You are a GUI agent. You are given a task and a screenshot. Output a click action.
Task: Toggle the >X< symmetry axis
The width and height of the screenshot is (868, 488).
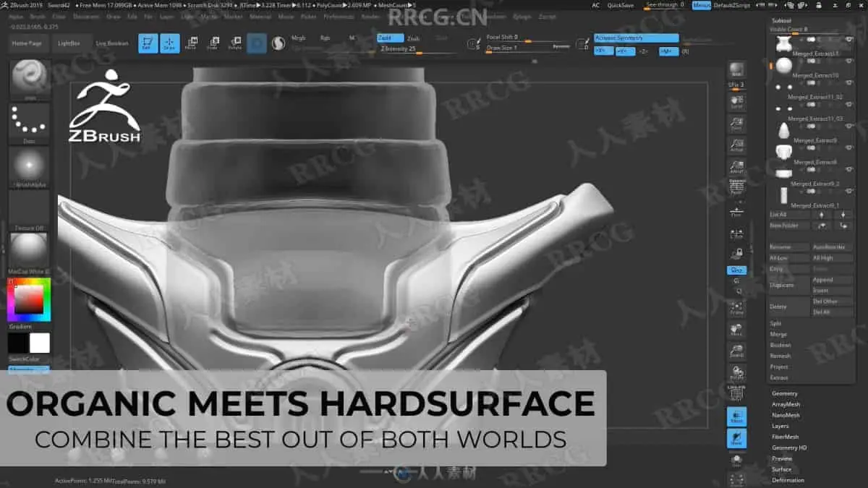point(603,51)
